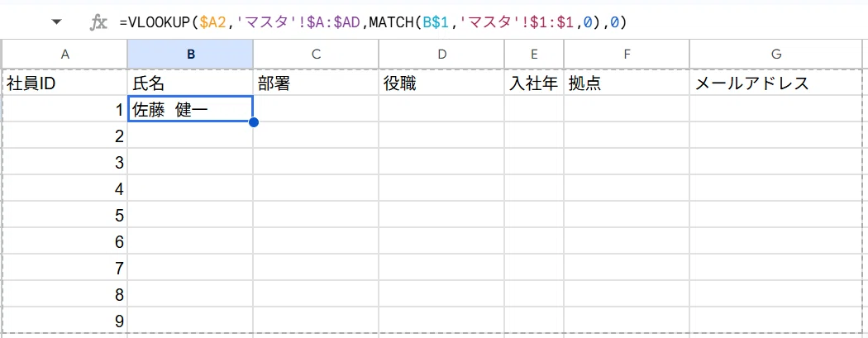
Task: Select column F header
Action: 627,55
